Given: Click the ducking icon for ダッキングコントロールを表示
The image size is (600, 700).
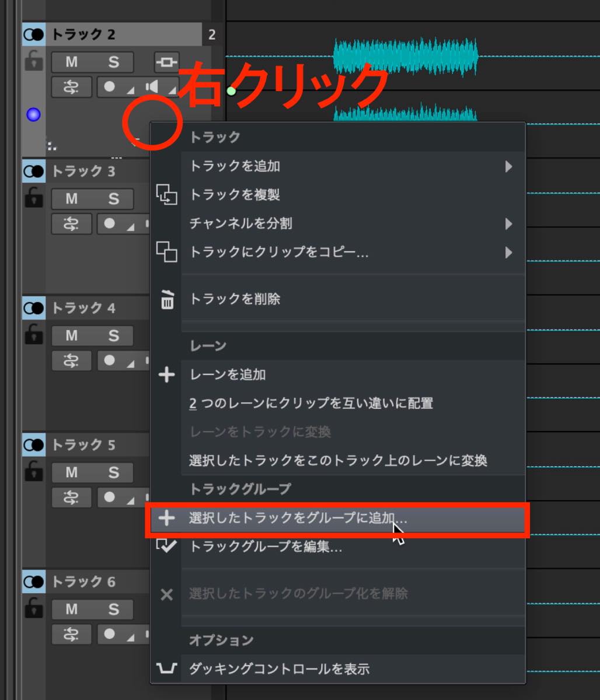Looking at the screenshot, I should (x=167, y=668).
